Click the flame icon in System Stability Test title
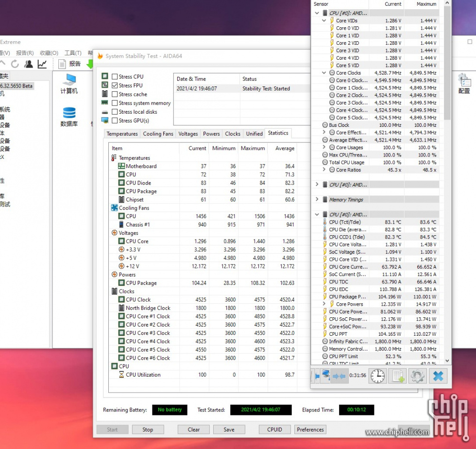The height and width of the screenshot is (449, 476). [100, 56]
